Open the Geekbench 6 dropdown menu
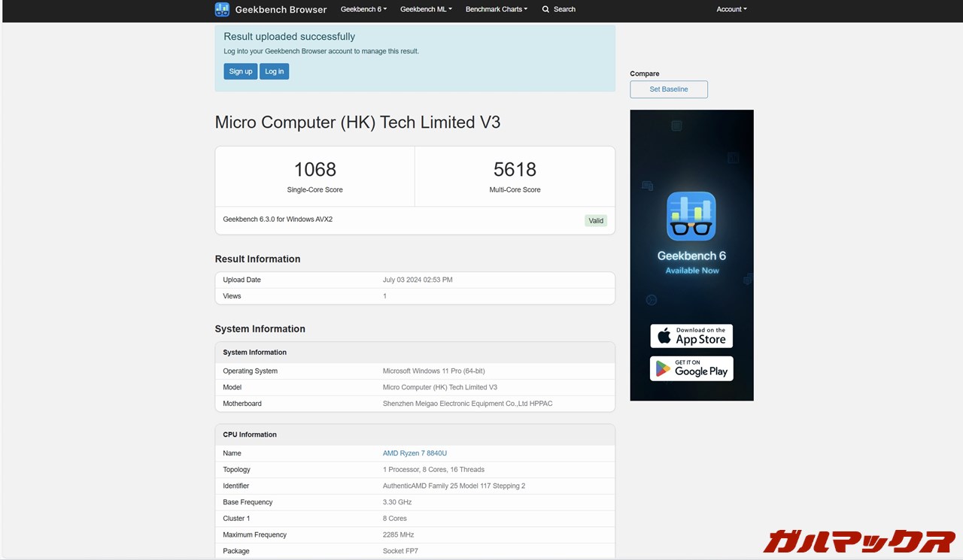963x560 pixels. (363, 9)
